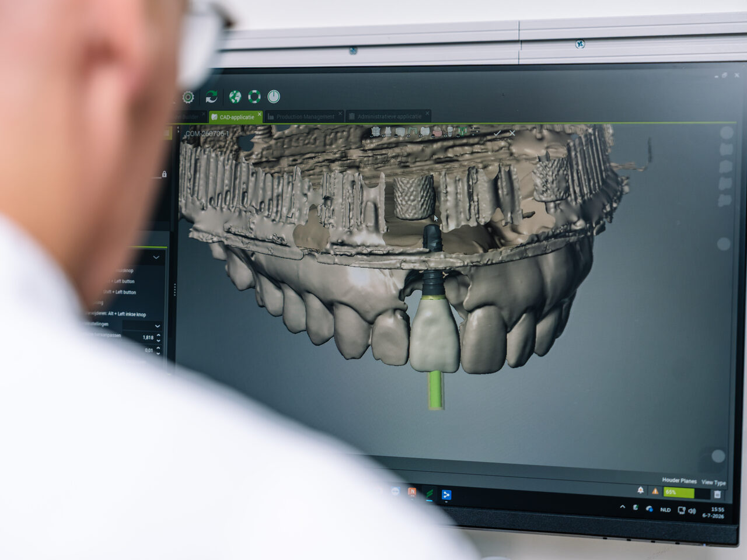Open the settings gear icon
Image resolution: width=747 pixels, height=560 pixels.
tap(188, 97)
